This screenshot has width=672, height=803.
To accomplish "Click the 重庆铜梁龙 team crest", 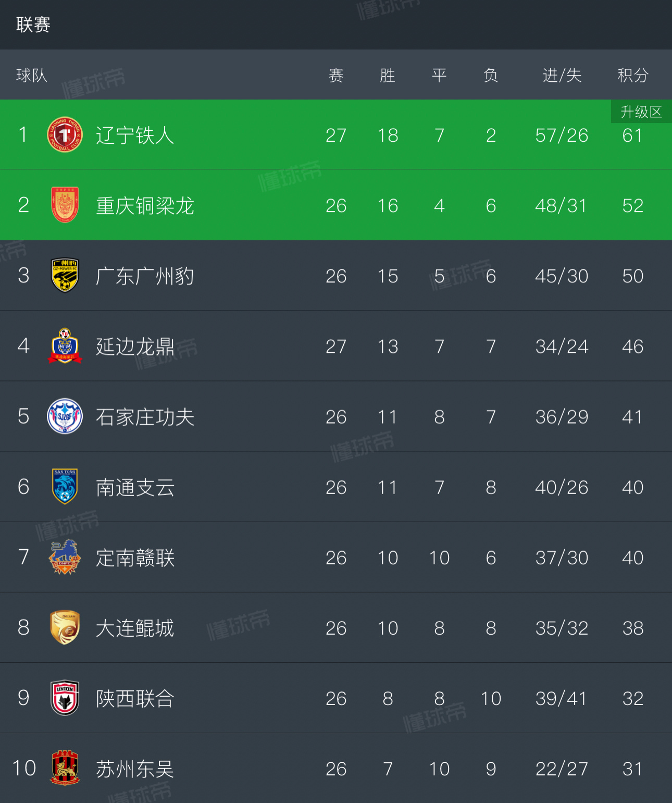I will [x=65, y=205].
